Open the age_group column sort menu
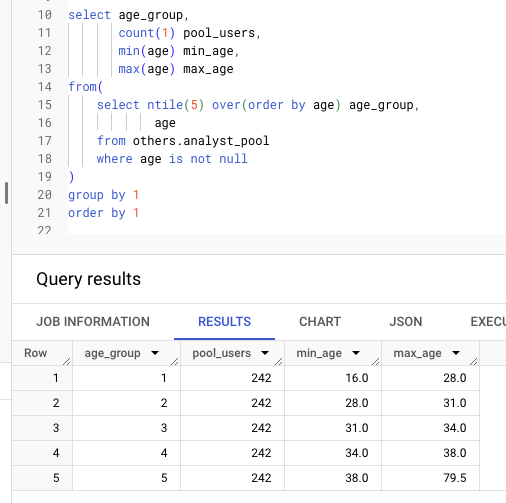The width and height of the screenshot is (506, 503). [x=155, y=353]
